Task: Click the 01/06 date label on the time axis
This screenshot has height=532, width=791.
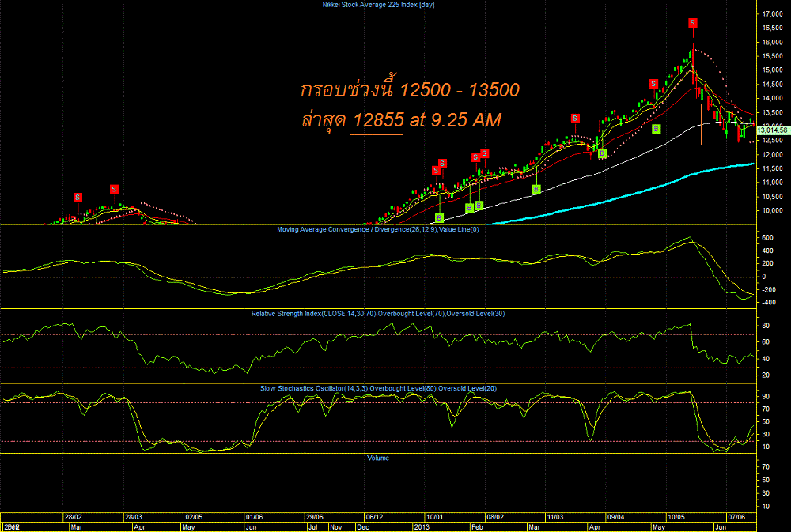Action: (254, 517)
